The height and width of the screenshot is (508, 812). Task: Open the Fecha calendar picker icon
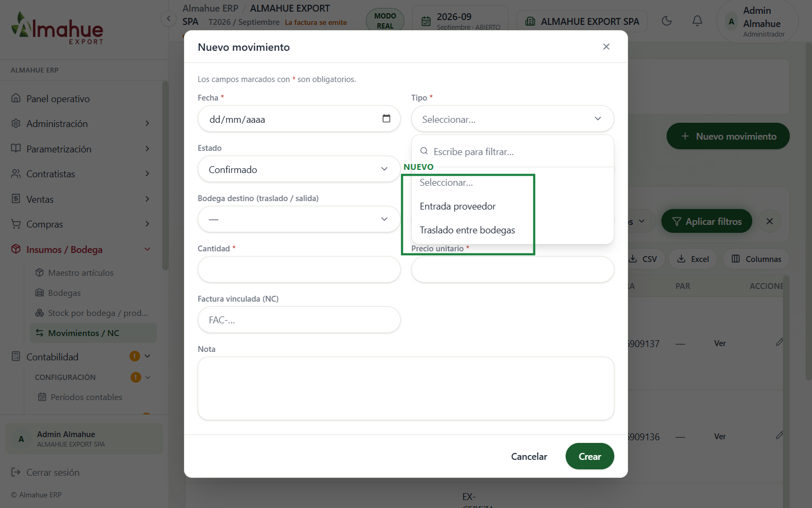[x=386, y=119]
